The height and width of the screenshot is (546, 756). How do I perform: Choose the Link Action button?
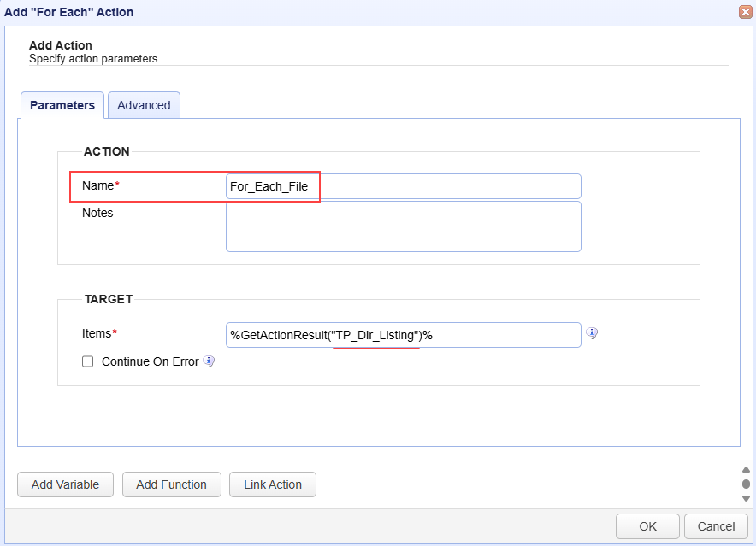point(273,484)
